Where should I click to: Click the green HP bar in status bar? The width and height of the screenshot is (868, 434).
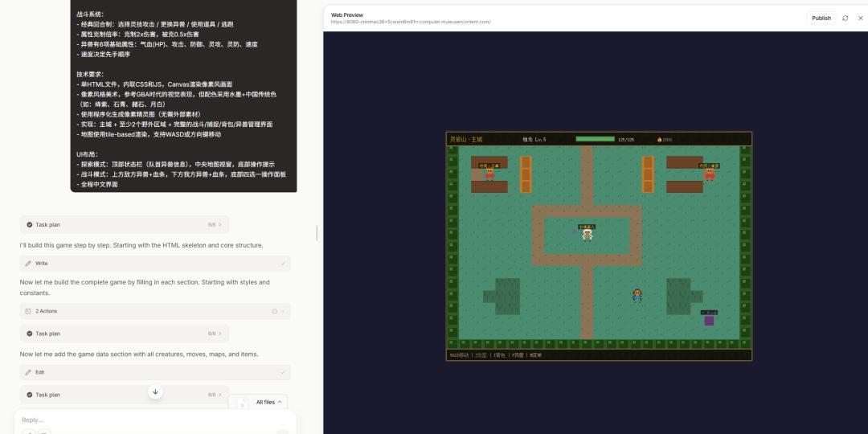click(595, 139)
